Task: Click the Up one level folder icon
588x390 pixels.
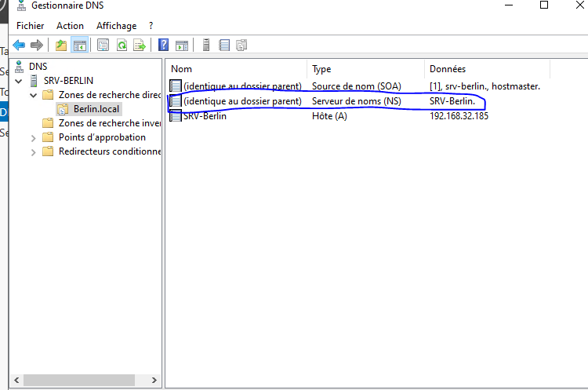Action: (61, 46)
